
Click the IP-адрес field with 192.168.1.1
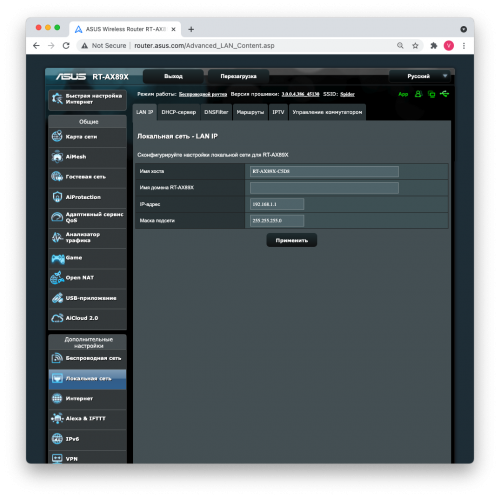(277, 204)
